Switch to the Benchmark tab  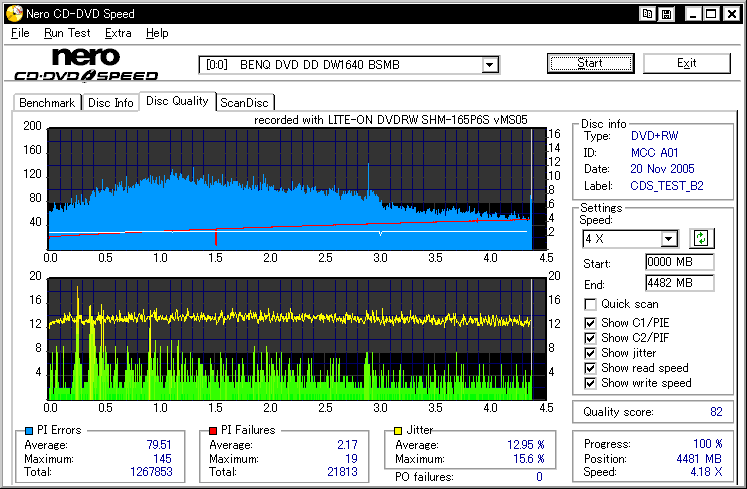pyautogui.click(x=47, y=103)
